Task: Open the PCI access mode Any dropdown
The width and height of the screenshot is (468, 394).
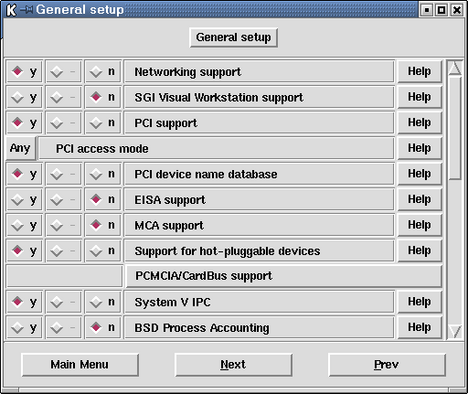Action: [21, 148]
